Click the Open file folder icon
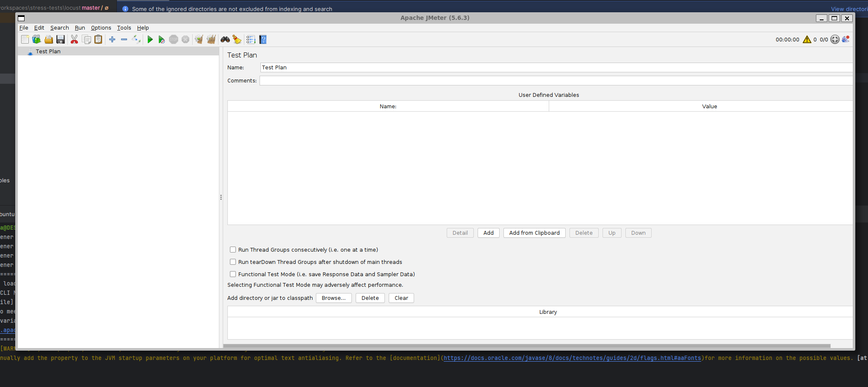The width and height of the screenshot is (868, 387). pos(49,39)
